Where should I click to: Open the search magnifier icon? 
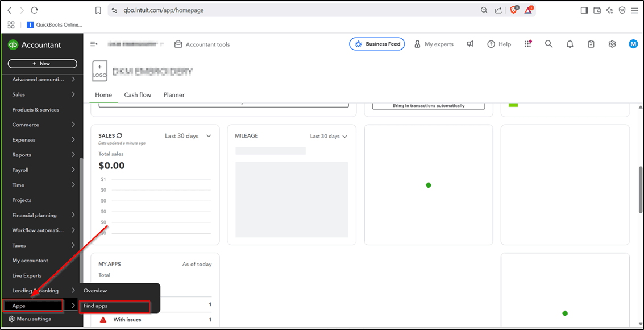[549, 44]
